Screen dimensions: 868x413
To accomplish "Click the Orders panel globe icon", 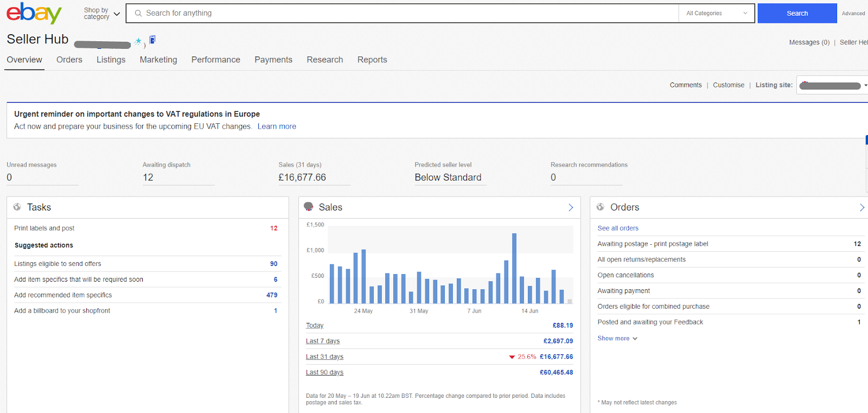I will tap(601, 207).
